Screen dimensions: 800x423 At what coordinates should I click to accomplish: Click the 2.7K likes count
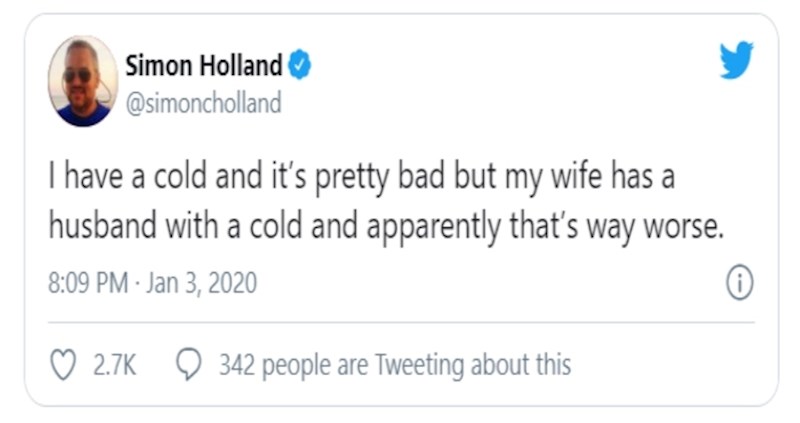coord(114,365)
